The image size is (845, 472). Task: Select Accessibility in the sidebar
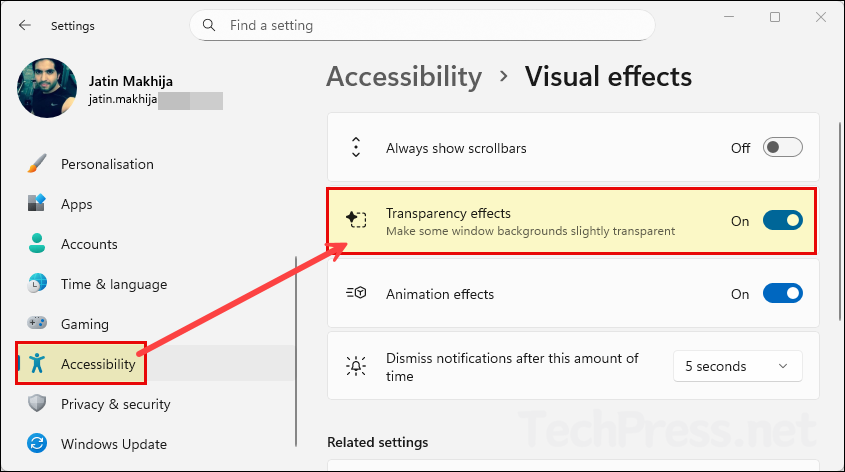[98, 364]
